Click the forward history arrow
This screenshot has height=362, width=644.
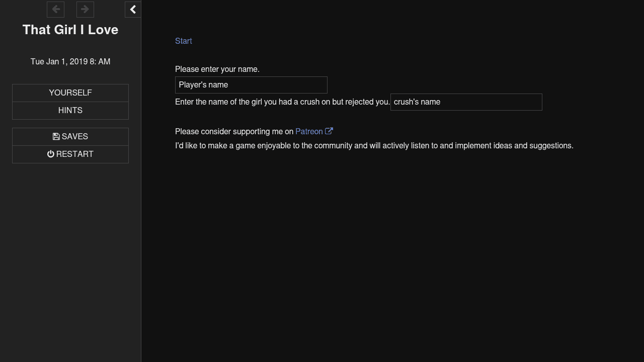(x=85, y=9)
